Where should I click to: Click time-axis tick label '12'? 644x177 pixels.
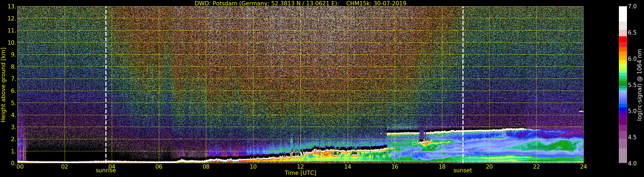point(300,167)
